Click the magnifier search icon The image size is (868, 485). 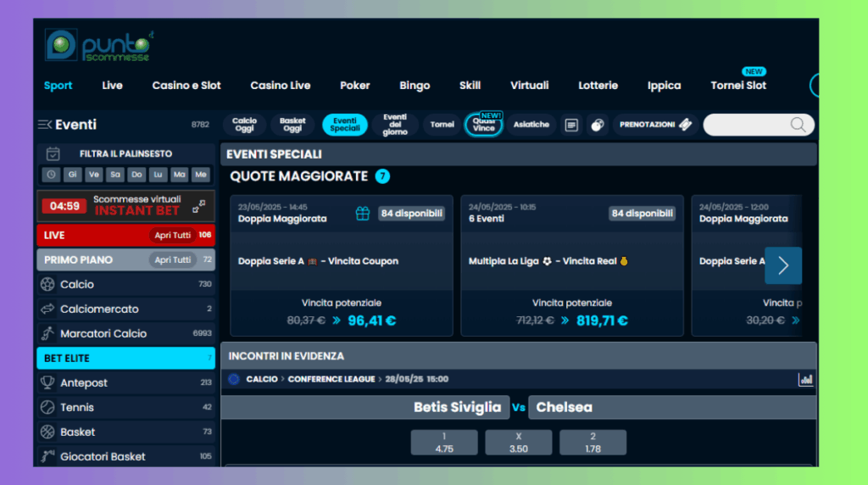tap(798, 125)
